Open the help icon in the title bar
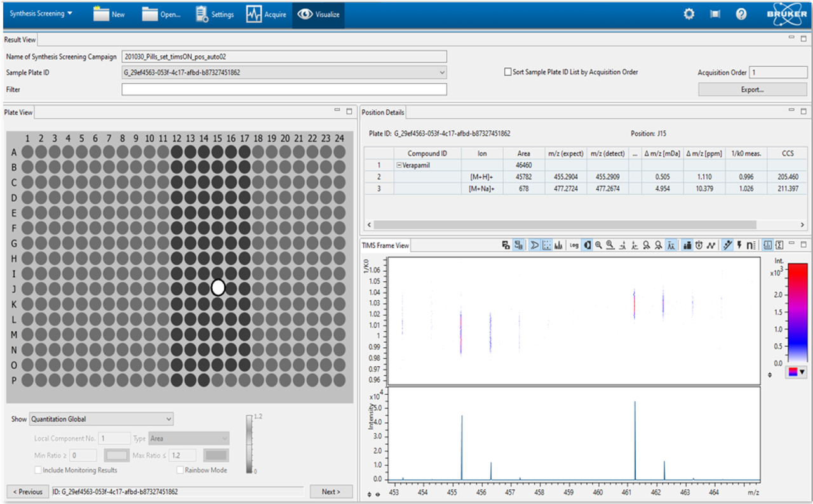This screenshot has height=504, width=813. click(x=741, y=13)
